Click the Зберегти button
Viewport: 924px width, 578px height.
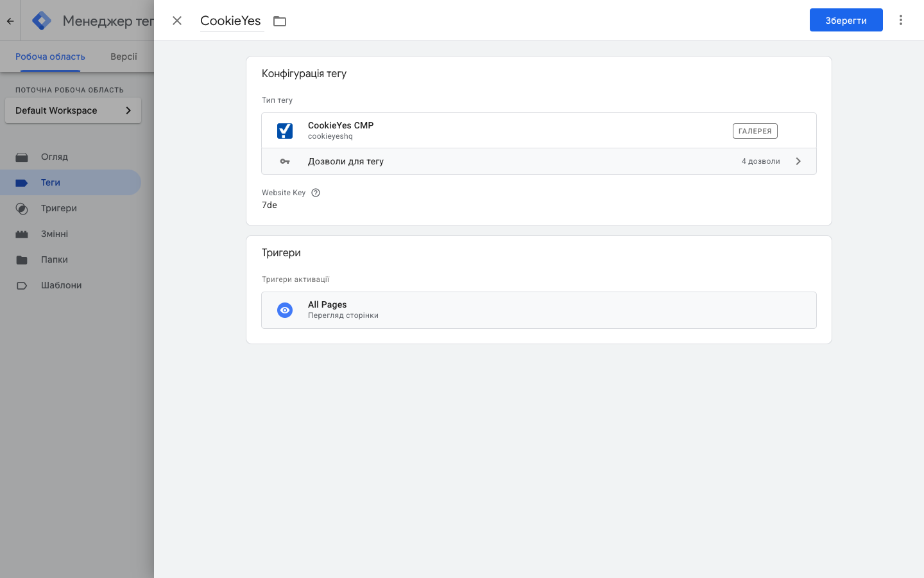846,20
